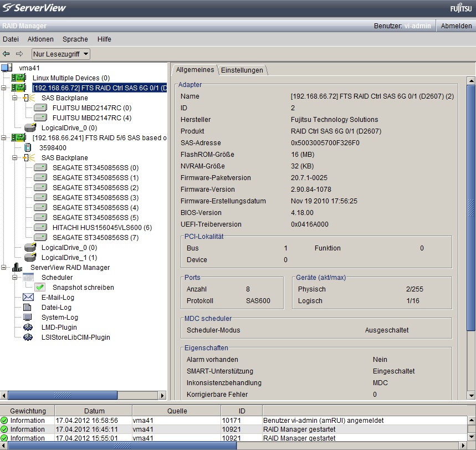This screenshot has height=450, width=476.
Task: Click the forward arrow navigation icon
Action: click(19, 54)
